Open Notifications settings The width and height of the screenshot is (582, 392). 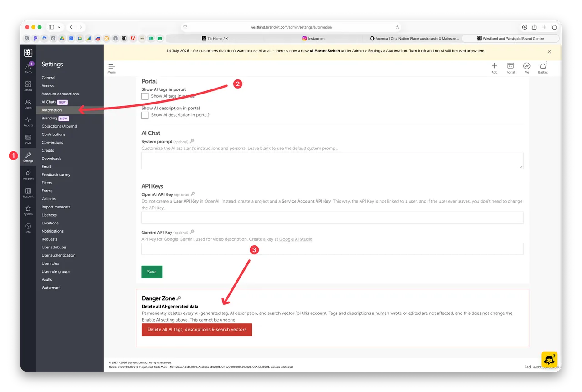pos(53,231)
